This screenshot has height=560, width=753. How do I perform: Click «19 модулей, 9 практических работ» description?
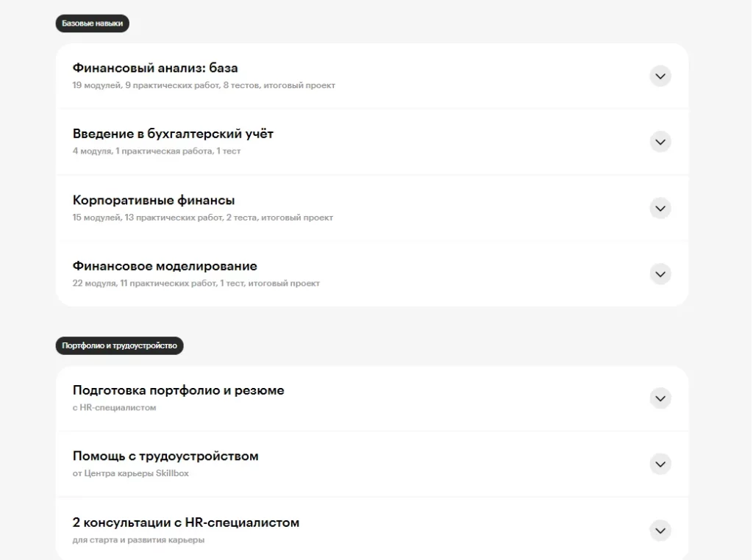(202, 85)
